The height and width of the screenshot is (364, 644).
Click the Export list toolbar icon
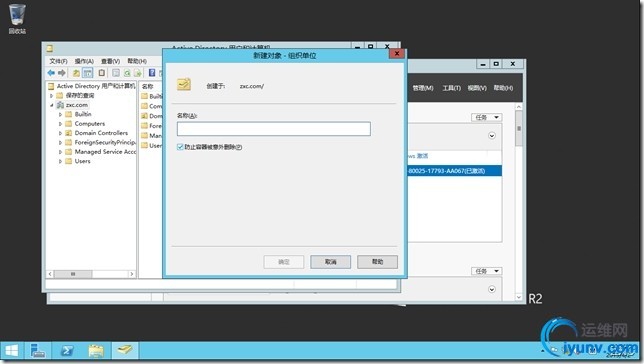pos(138,73)
